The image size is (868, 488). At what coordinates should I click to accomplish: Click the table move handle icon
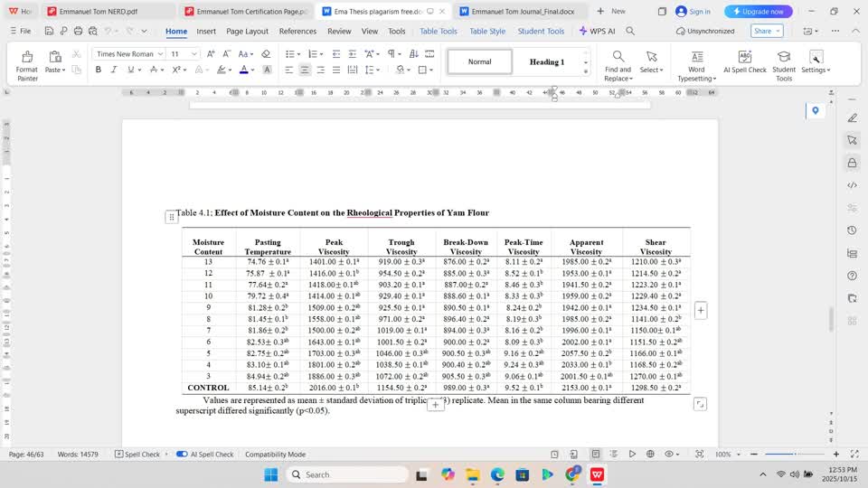(x=171, y=217)
